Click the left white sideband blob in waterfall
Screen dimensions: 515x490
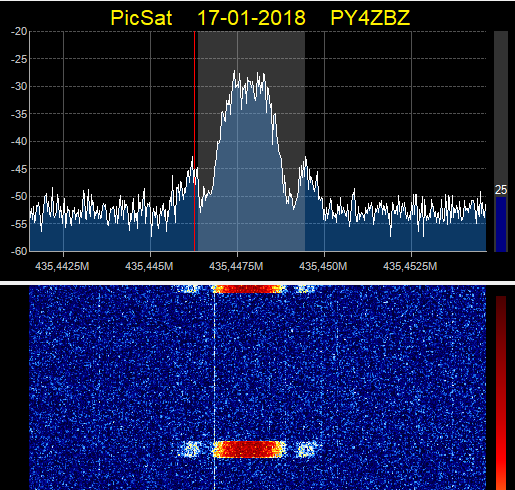pyautogui.click(x=190, y=449)
